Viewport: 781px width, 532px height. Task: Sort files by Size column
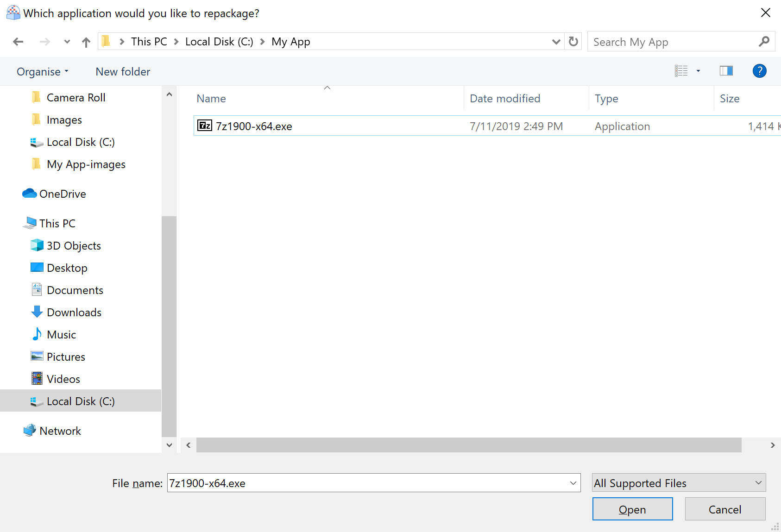tap(730, 99)
